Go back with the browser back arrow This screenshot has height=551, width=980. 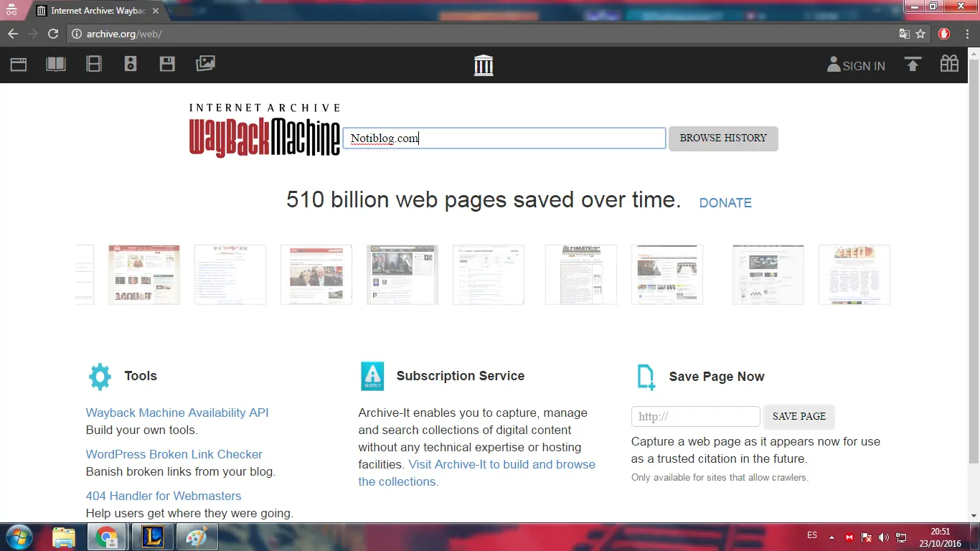click(x=13, y=34)
